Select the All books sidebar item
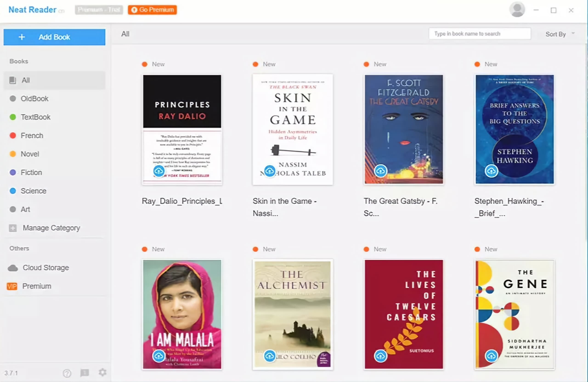The height and width of the screenshot is (382, 588). pos(54,80)
